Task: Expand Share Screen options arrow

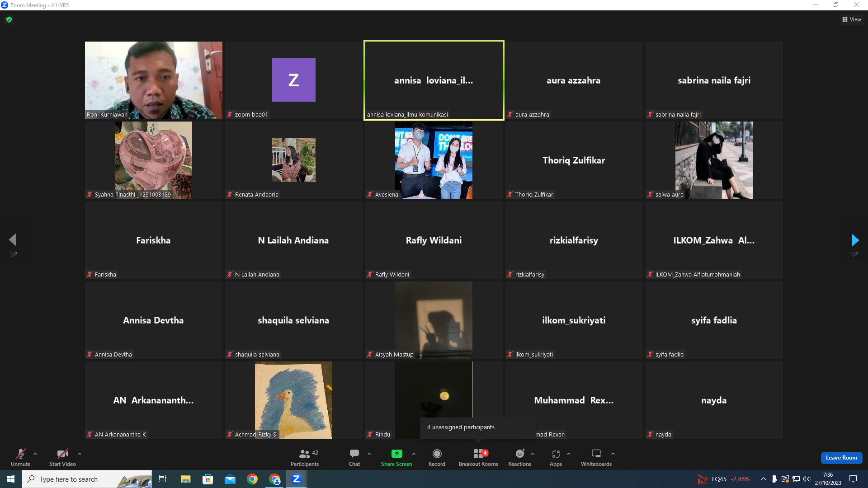Action: 414,454
